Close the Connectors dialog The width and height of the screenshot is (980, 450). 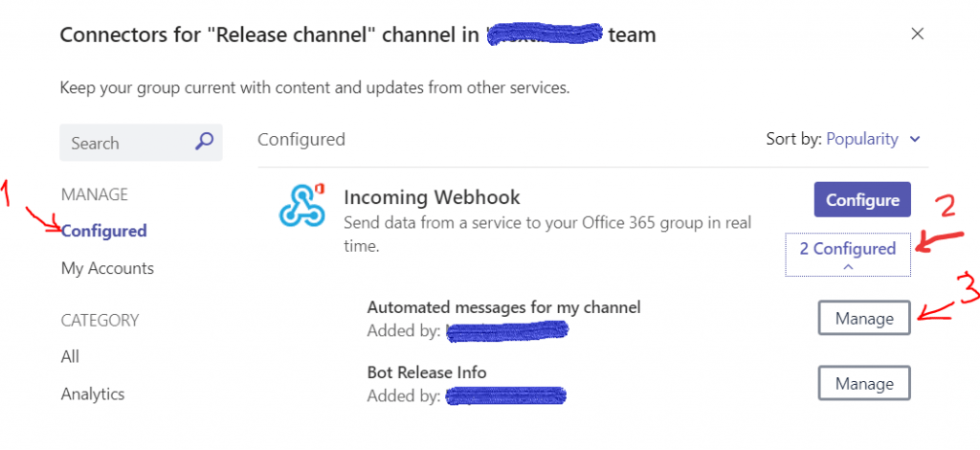[917, 34]
